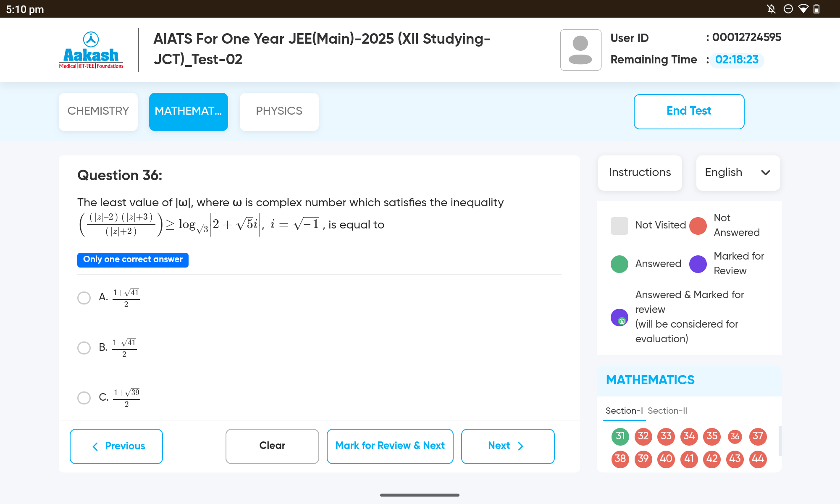Image resolution: width=840 pixels, height=504 pixels.
Task: Switch to CHEMISTRY tab
Action: tap(98, 110)
